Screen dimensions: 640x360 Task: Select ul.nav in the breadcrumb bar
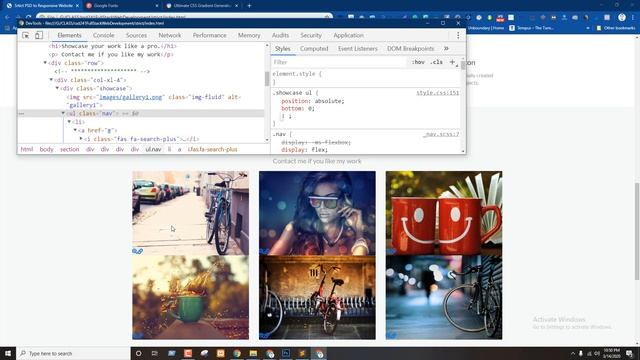[x=153, y=149]
